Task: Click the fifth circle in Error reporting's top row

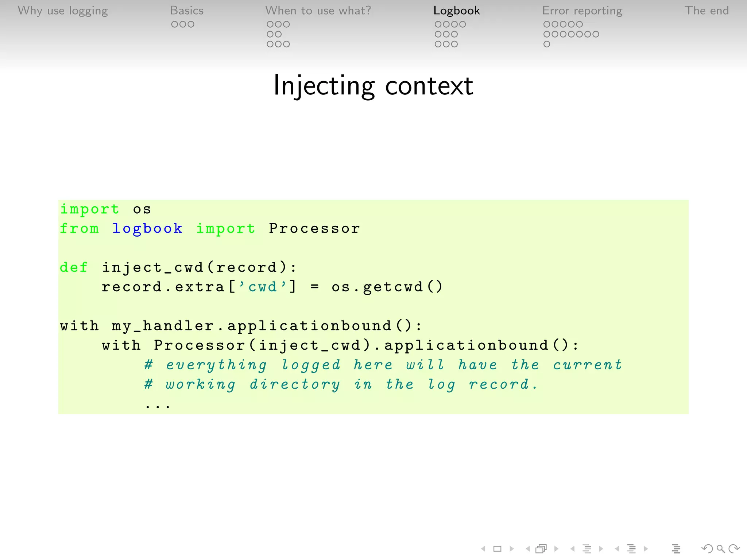Action: [x=579, y=24]
